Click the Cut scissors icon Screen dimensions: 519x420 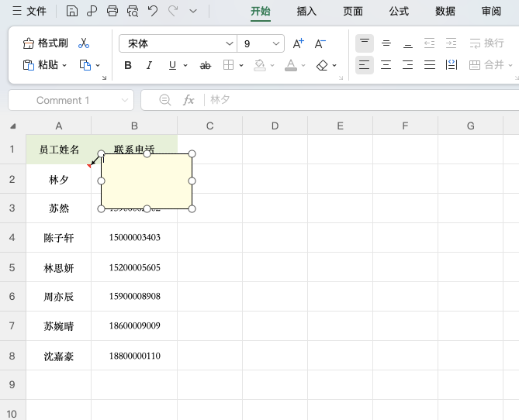pyautogui.click(x=84, y=43)
